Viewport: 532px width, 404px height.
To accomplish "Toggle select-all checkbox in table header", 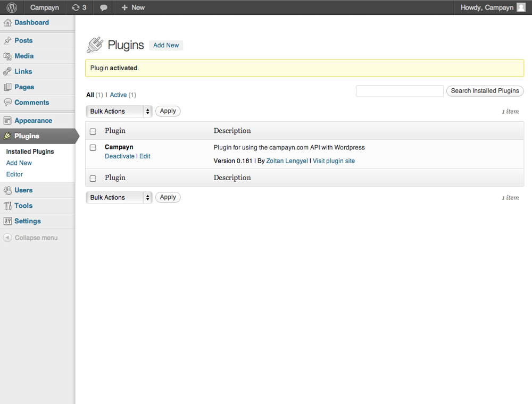I will (x=93, y=131).
